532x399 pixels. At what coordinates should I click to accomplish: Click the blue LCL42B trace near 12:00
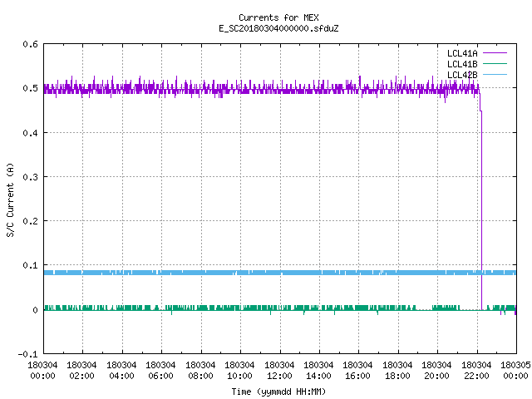[x=280, y=273]
